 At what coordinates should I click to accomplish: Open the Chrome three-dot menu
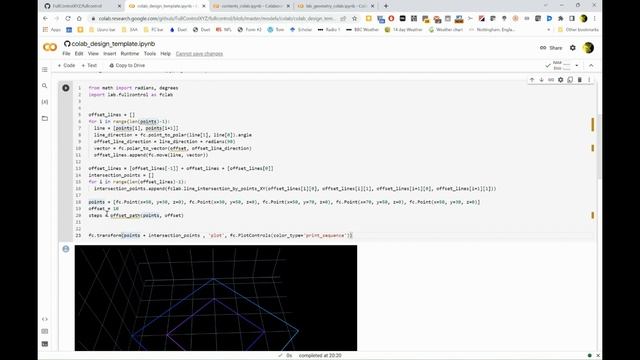595,18
